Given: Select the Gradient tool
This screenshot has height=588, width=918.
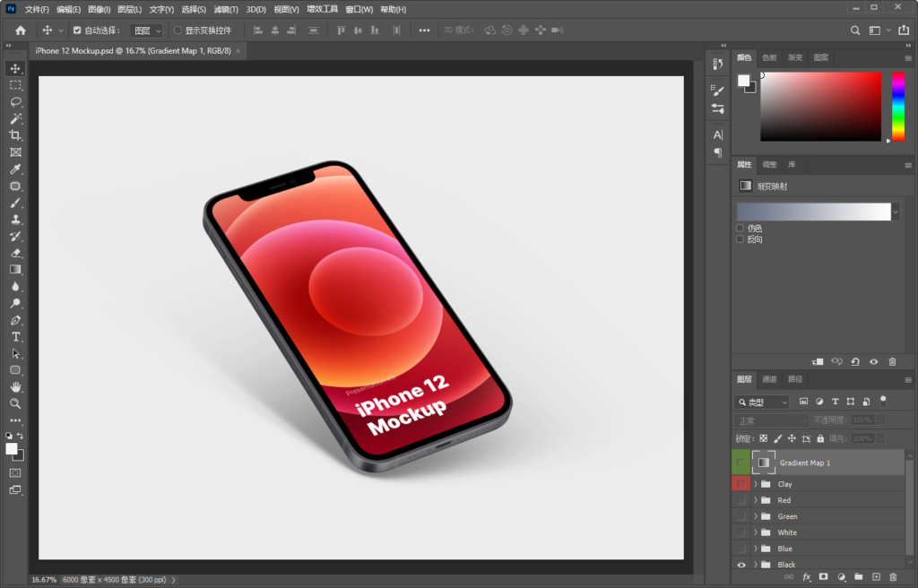Looking at the screenshot, I should pyautogui.click(x=15, y=270).
